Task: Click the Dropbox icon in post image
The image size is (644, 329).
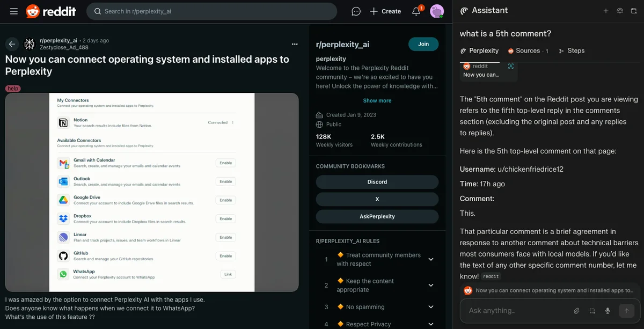Action: 63,218
